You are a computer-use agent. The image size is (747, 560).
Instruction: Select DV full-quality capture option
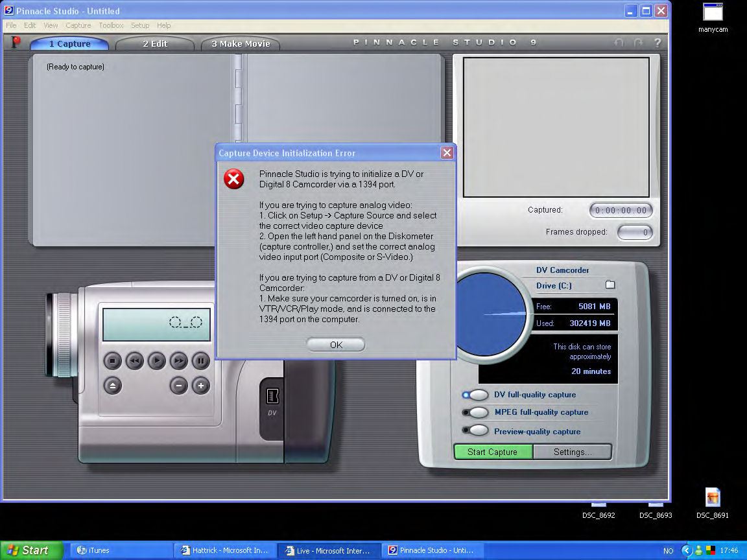tap(476, 395)
